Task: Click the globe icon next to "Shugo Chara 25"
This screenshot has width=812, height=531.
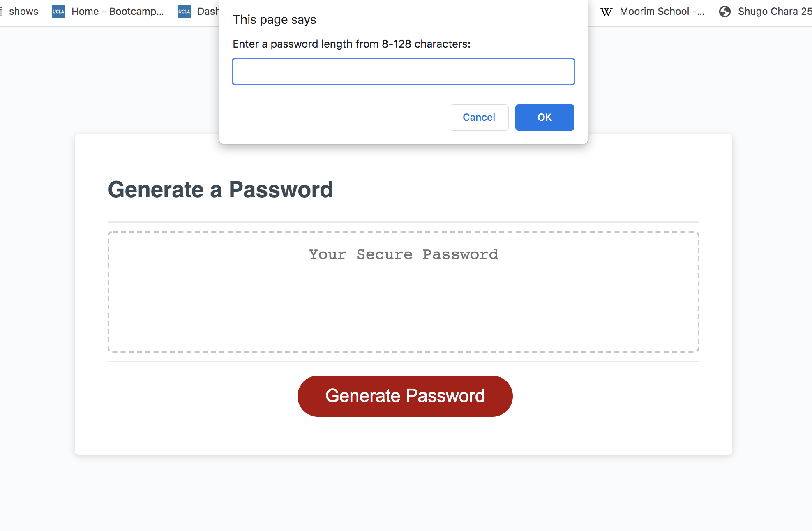Action: pos(724,12)
